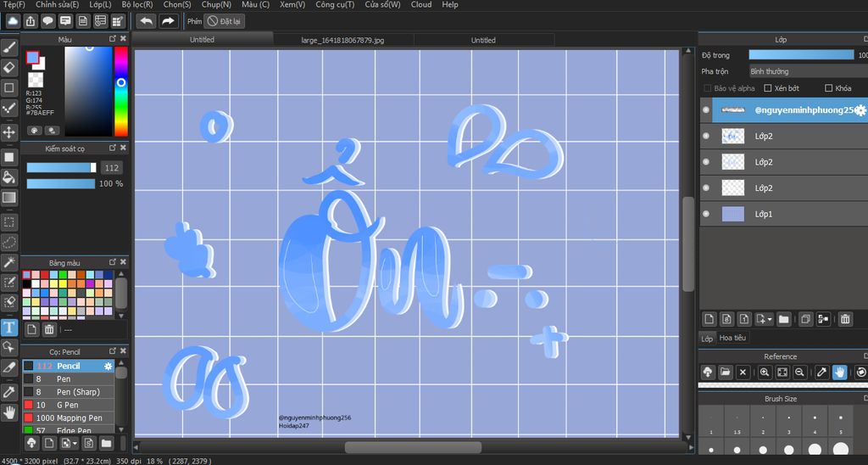
Task: Select the Lớp1 layer
Action: click(784, 214)
